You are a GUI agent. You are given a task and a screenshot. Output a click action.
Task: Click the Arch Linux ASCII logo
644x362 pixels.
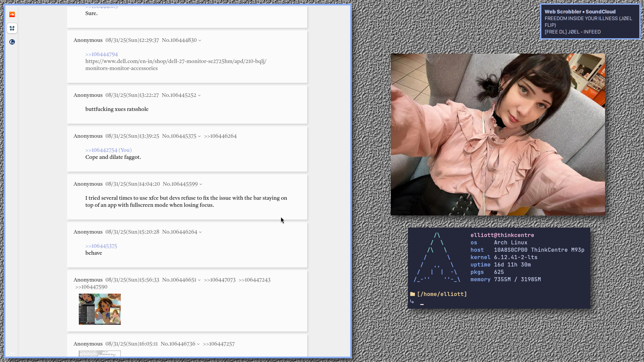coord(437,257)
